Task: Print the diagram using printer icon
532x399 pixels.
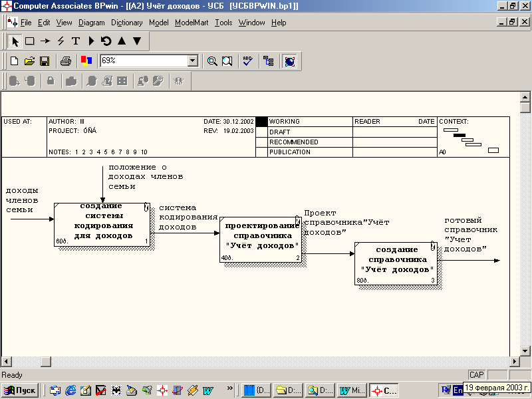Action: pyautogui.click(x=65, y=61)
